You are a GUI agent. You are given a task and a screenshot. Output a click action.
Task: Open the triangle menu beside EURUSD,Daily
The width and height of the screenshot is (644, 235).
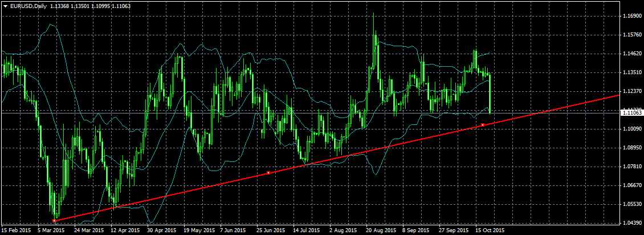click(x=5, y=6)
